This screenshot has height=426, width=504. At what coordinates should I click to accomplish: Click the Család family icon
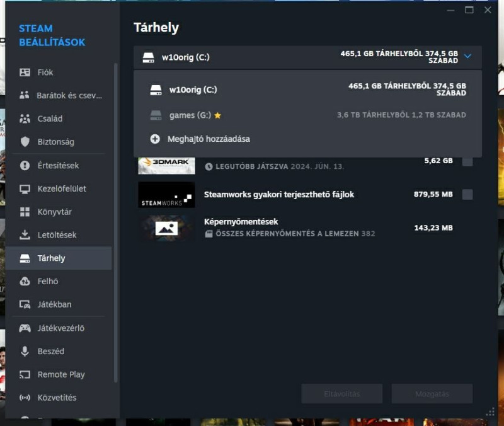(25, 118)
